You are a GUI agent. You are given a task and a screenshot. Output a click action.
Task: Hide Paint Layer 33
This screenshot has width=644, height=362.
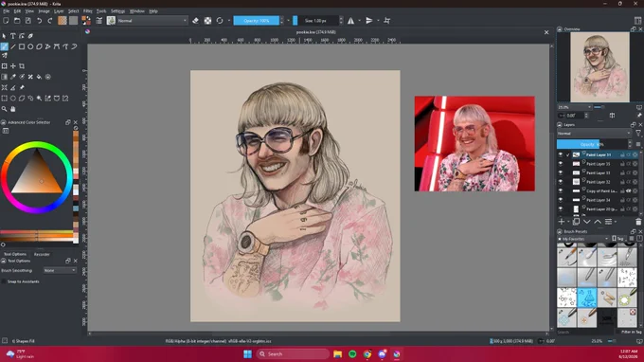click(561, 172)
